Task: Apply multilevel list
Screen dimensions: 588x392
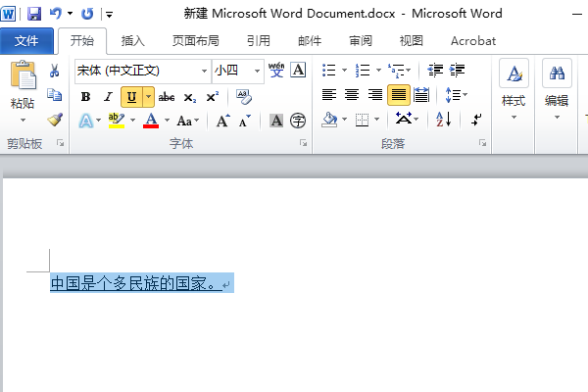Action: (396, 71)
